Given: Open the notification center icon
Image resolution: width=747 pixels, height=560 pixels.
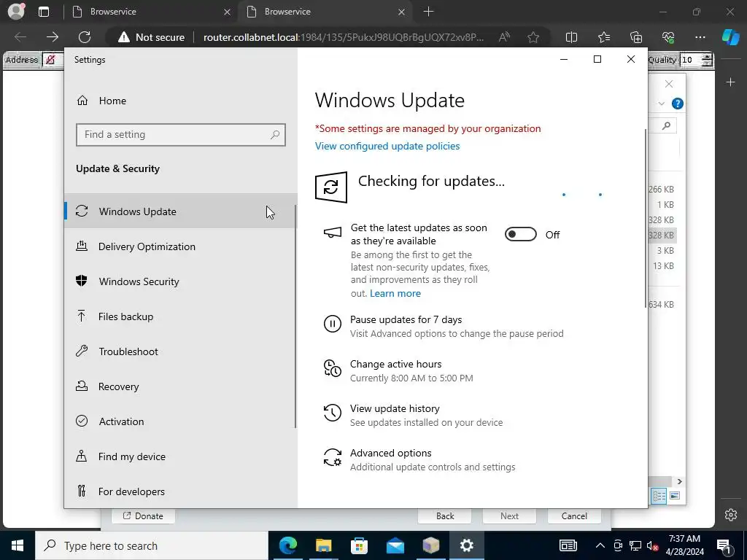Looking at the screenshot, I should pos(724,545).
